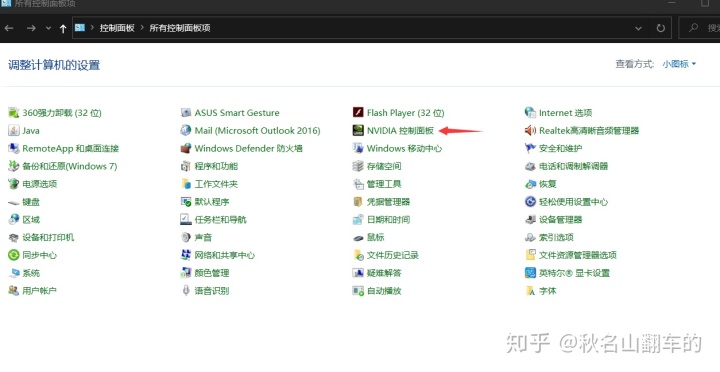Open the 设备管理器 link text
Image resolution: width=720 pixels, height=372 pixels.
[560, 220]
